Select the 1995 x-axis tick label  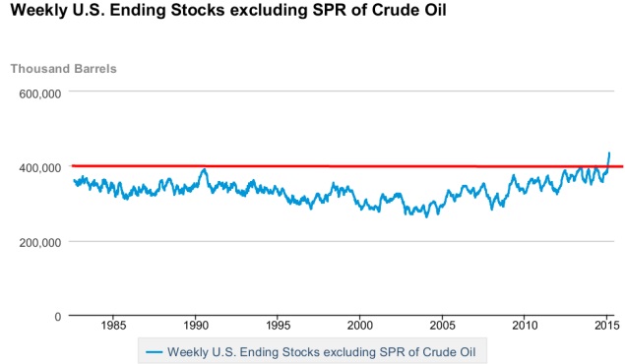click(278, 326)
